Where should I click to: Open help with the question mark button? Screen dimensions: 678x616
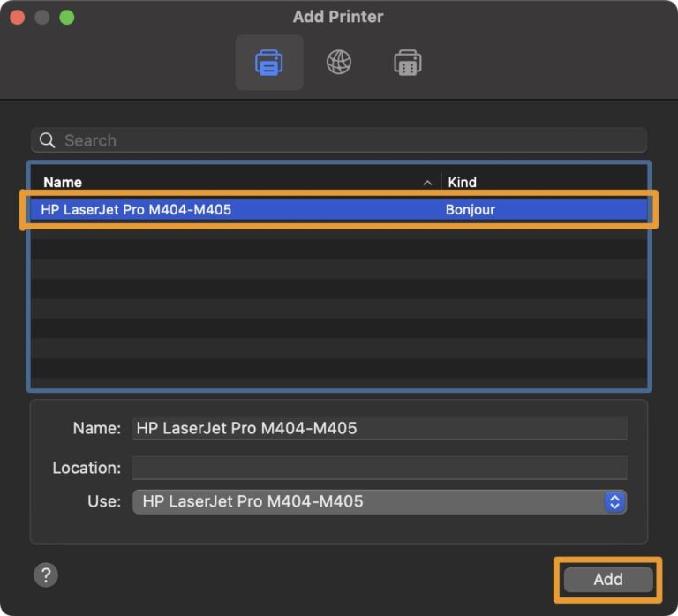tap(46, 575)
